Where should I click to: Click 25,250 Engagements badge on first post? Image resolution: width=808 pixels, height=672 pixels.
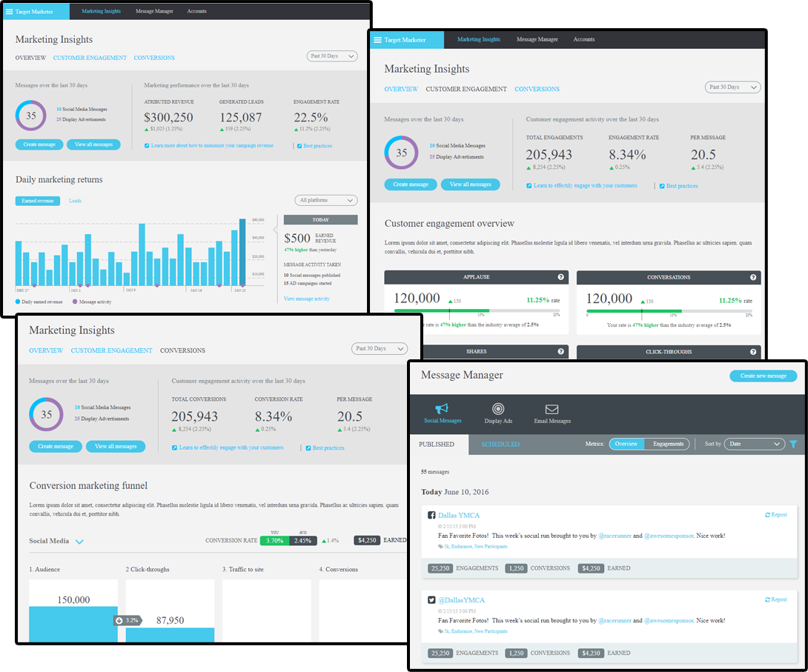pyautogui.click(x=440, y=568)
